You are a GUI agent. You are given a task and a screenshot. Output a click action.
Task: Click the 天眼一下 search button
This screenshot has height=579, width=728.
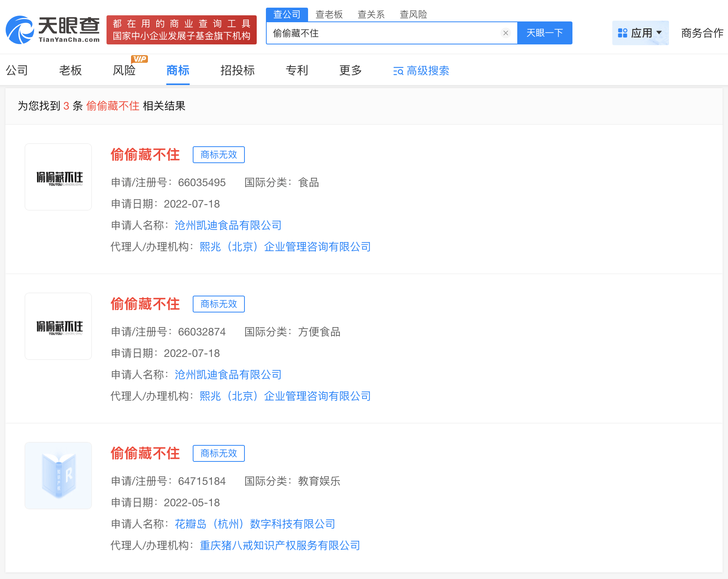[544, 33]
